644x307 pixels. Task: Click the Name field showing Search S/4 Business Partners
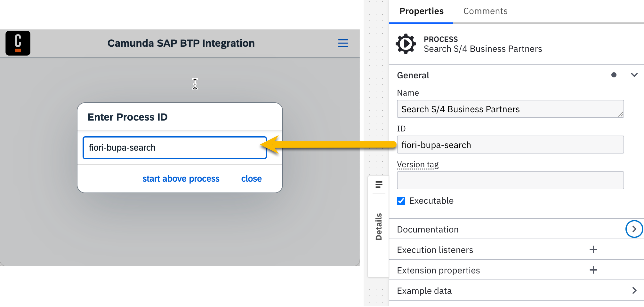510,109
